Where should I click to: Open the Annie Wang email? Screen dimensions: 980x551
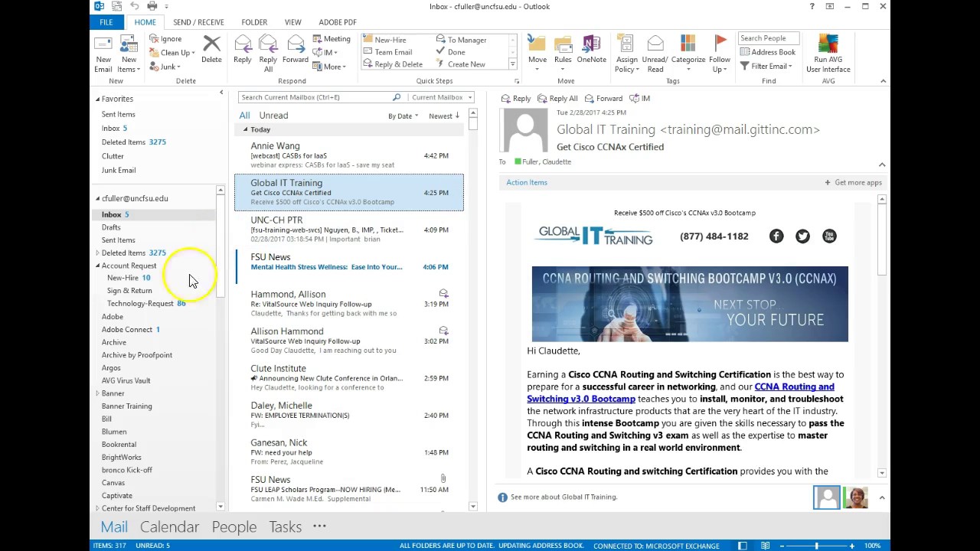[349, 155]
